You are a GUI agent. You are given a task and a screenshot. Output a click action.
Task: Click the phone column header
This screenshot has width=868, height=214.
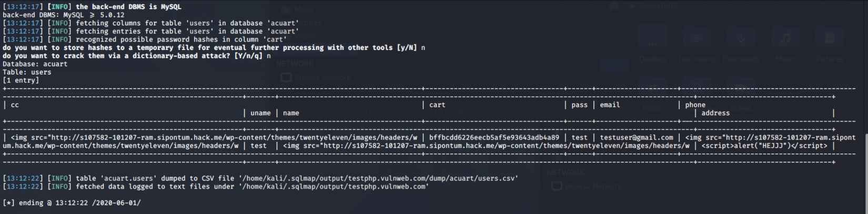pyautogui.click(x=695, y=105)
